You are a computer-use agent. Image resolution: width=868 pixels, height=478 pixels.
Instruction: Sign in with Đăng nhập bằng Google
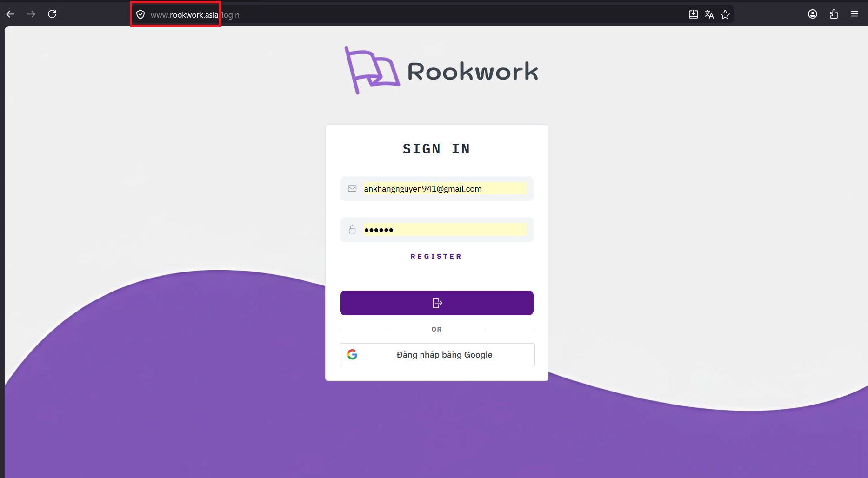pos(437,355)
